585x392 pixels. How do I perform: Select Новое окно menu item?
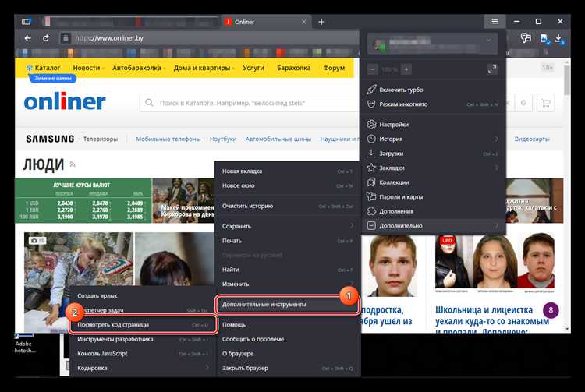click(x=287, y=185)
